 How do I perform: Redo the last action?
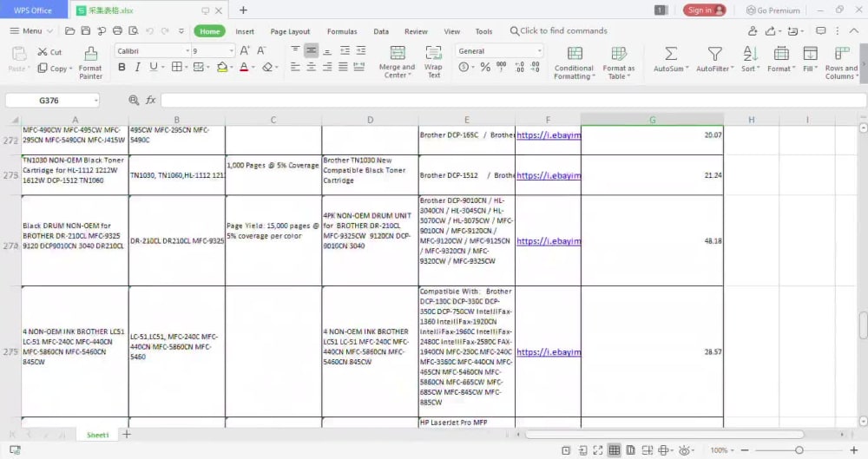[165, 31]
